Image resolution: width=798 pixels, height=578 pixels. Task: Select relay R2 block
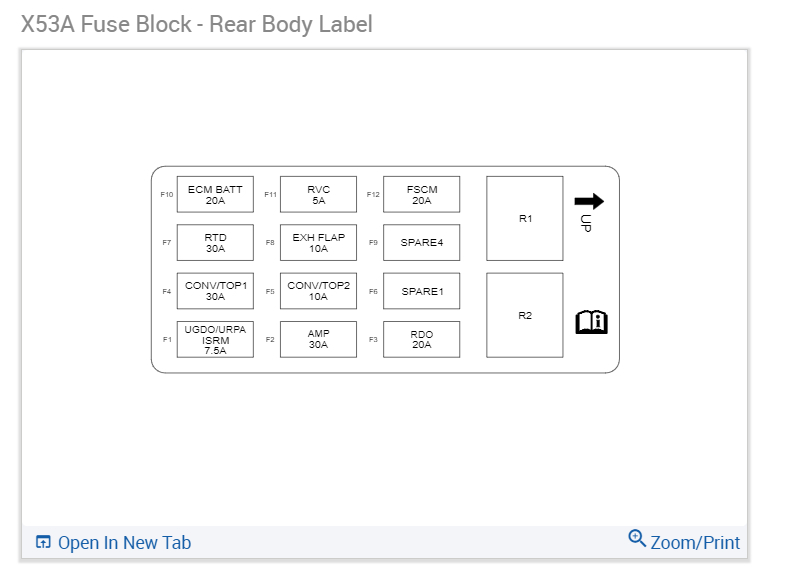pos(525,315)
